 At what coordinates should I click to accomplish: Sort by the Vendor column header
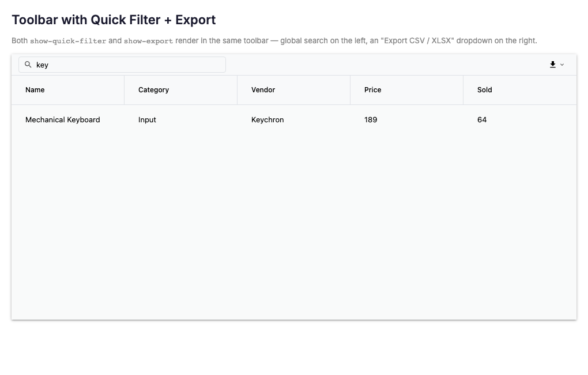click(x=293, y=90)
